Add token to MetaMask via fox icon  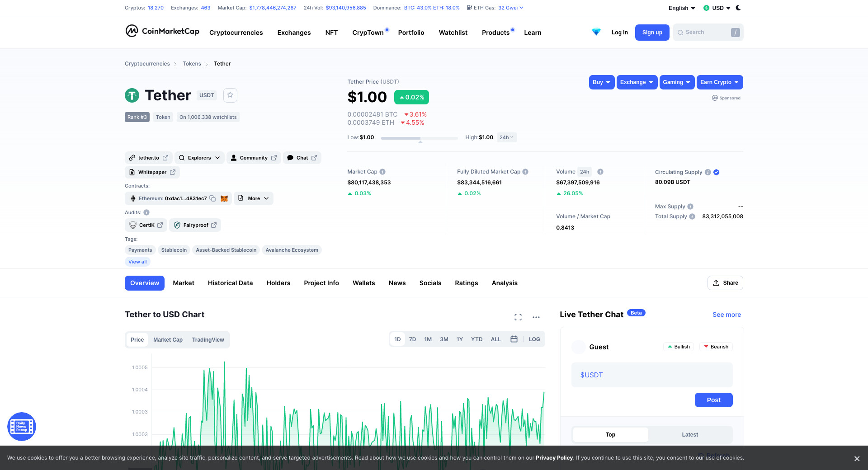[224, 198]
